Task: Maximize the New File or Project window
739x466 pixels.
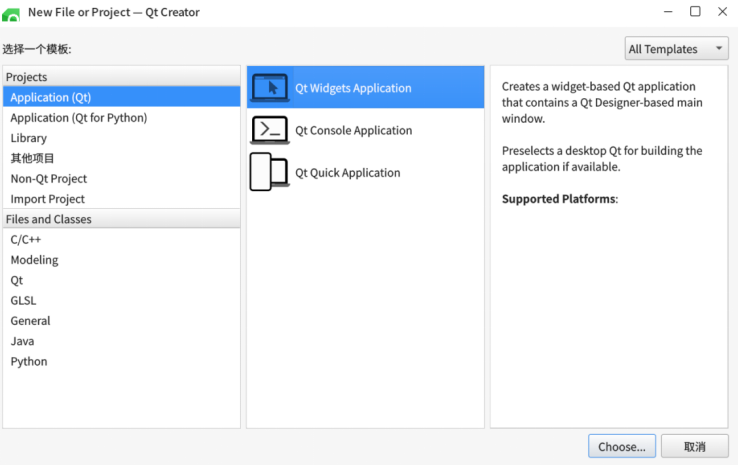Action: pos(695,12)
